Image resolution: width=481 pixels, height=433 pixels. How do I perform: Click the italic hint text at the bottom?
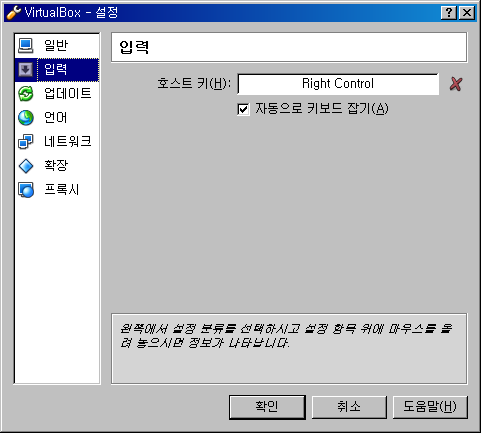pos(286,336)
